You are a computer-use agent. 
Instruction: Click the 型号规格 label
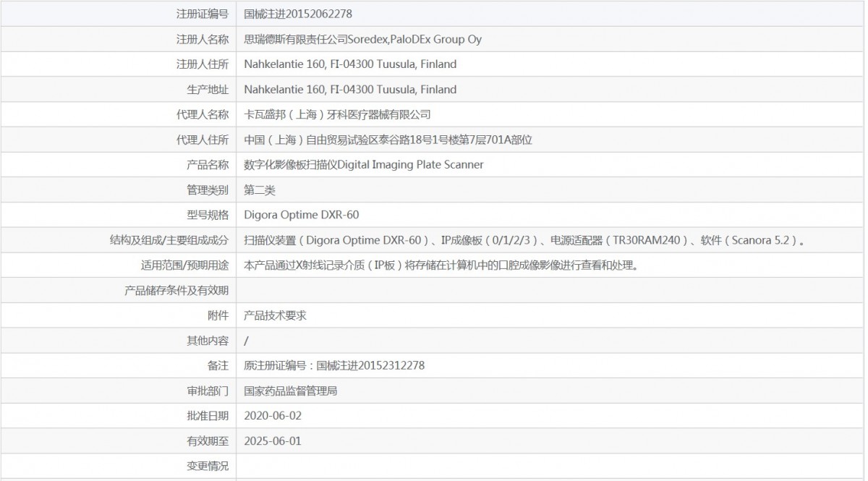pos(208,215)
